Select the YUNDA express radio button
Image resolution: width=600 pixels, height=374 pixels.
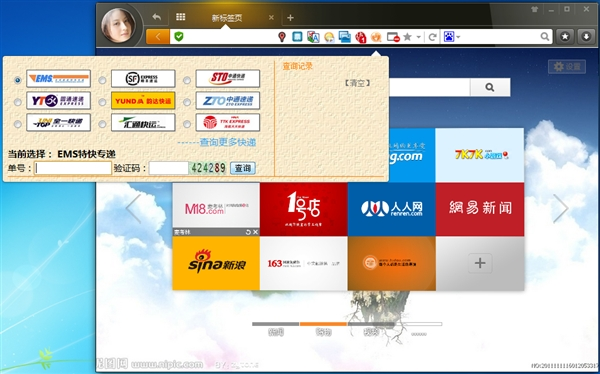click(x=102, y=102)
